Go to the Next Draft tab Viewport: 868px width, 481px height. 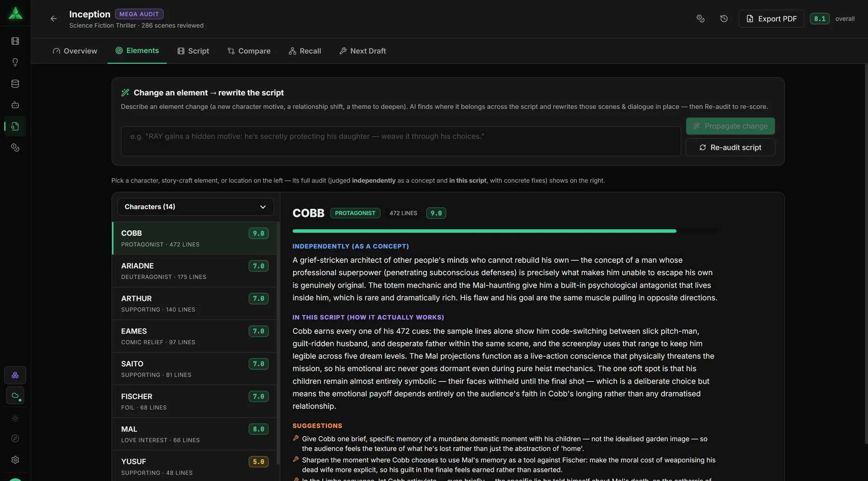click(363, 51)
